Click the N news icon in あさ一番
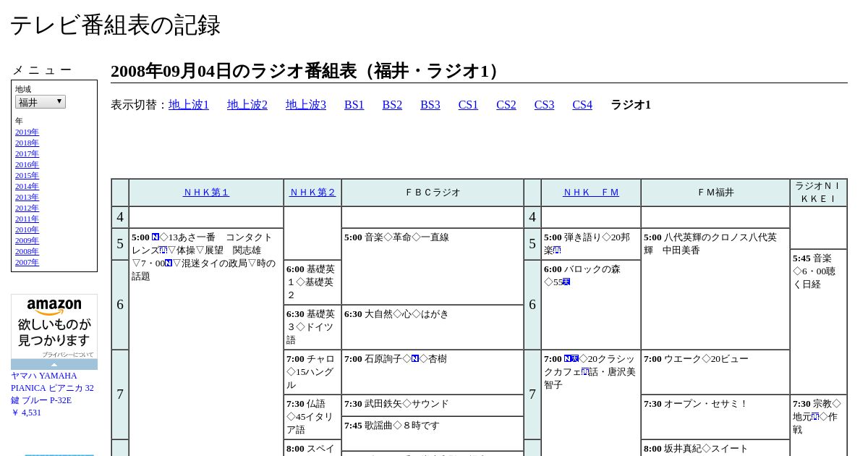The image size is (868, 456). click(x=156, y=237)
